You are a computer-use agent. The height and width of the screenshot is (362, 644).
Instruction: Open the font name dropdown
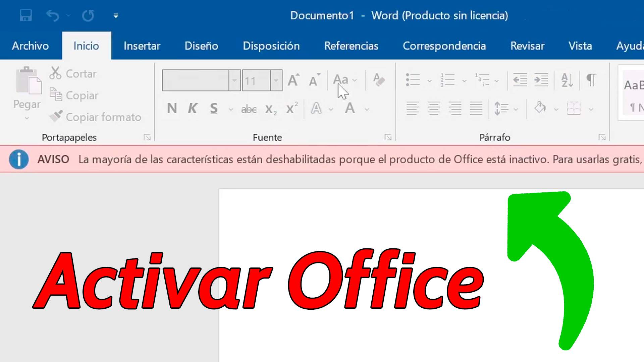[x=234, y=80]
